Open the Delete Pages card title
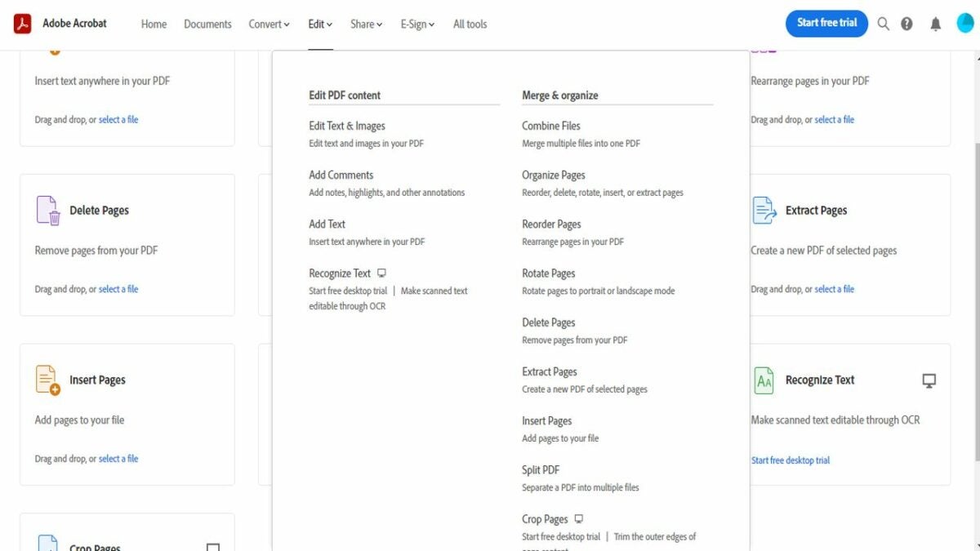The width and height of the screenshot is (980, 551). [x=99, y=210]
